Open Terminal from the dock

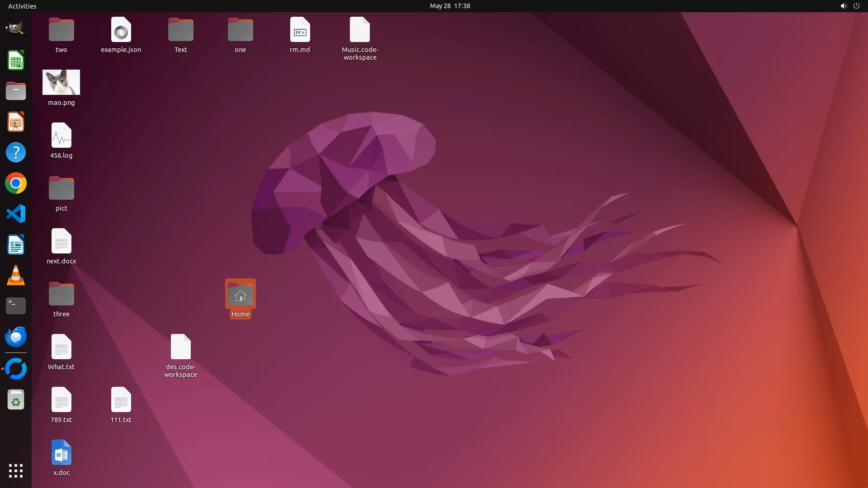15,306
